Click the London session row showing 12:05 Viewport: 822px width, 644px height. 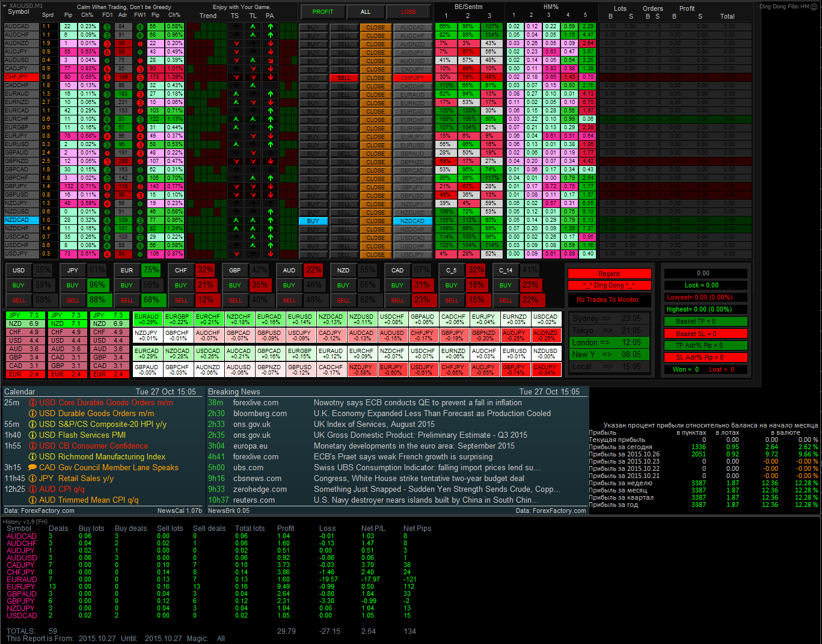[608, 343]
